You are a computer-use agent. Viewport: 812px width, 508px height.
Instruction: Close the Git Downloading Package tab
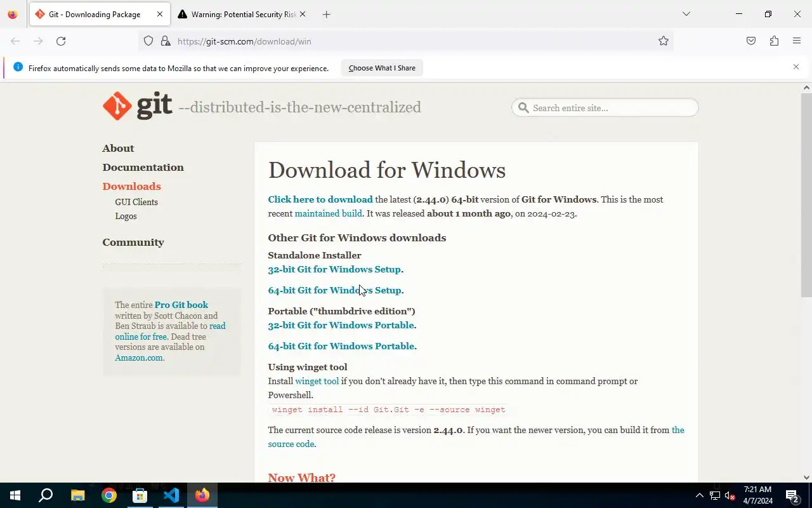point(159,14)
